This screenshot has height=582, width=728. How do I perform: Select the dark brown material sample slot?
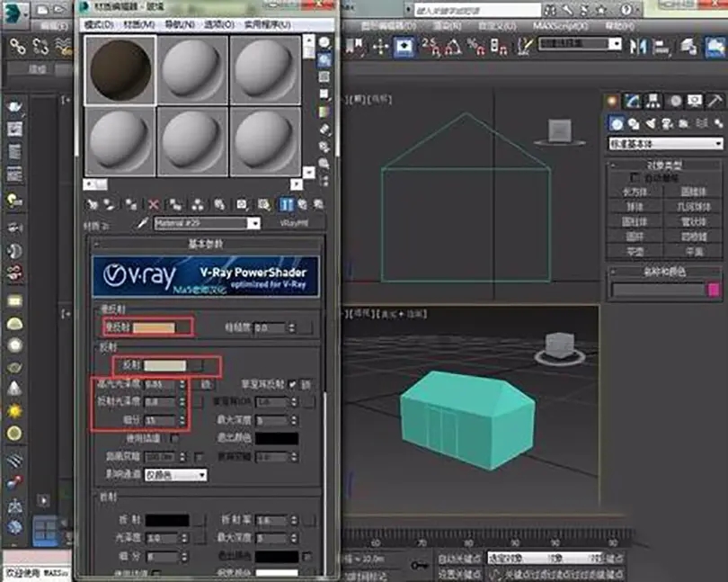click(x=120, y=70)
